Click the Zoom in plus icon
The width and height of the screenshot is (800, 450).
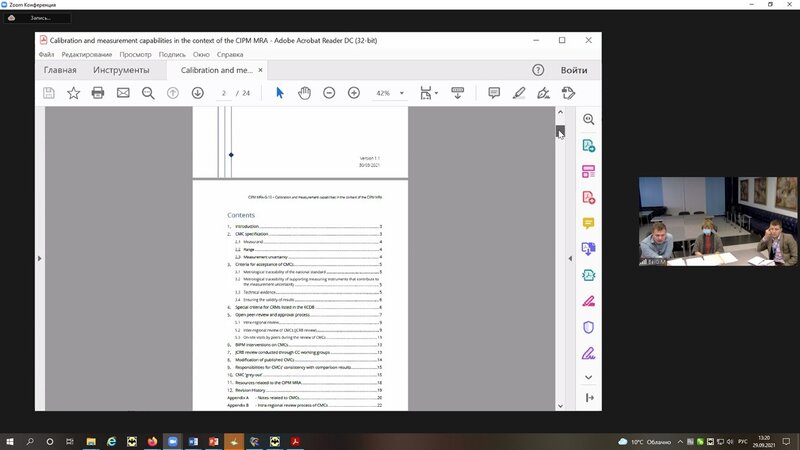click(x=353, y=93)
